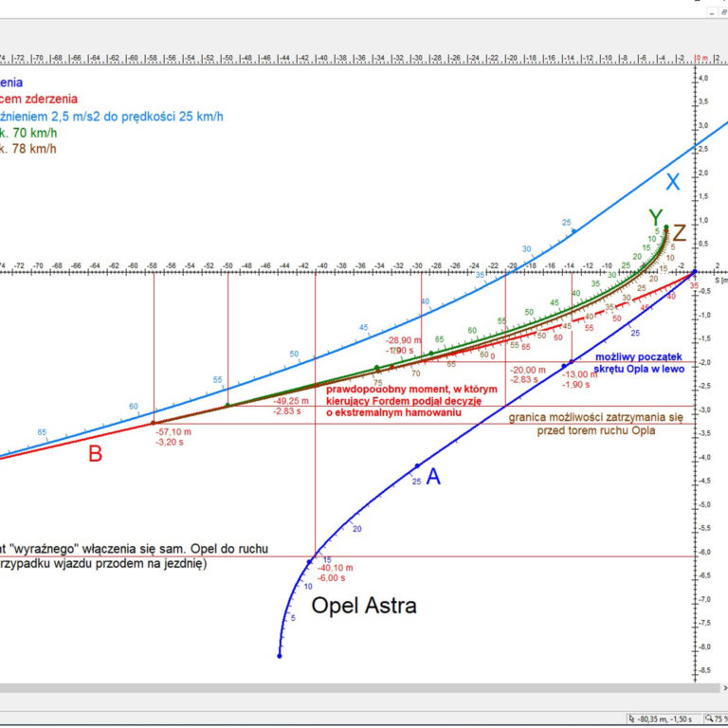Click the '-28,90 m' distance annotation
728x728 pixels.
[404, 340]
